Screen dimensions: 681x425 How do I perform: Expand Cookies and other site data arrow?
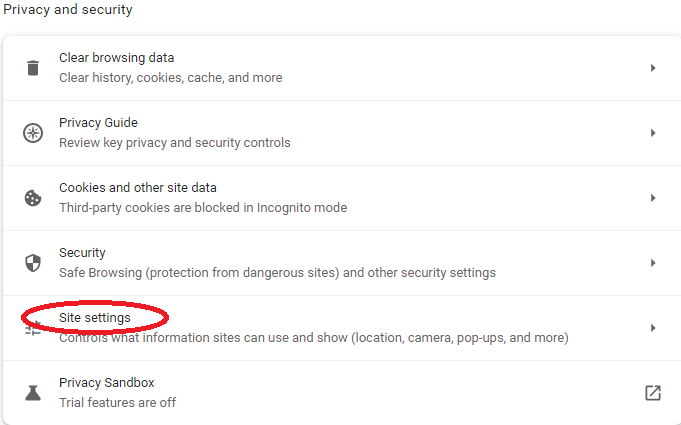(653, 198)
